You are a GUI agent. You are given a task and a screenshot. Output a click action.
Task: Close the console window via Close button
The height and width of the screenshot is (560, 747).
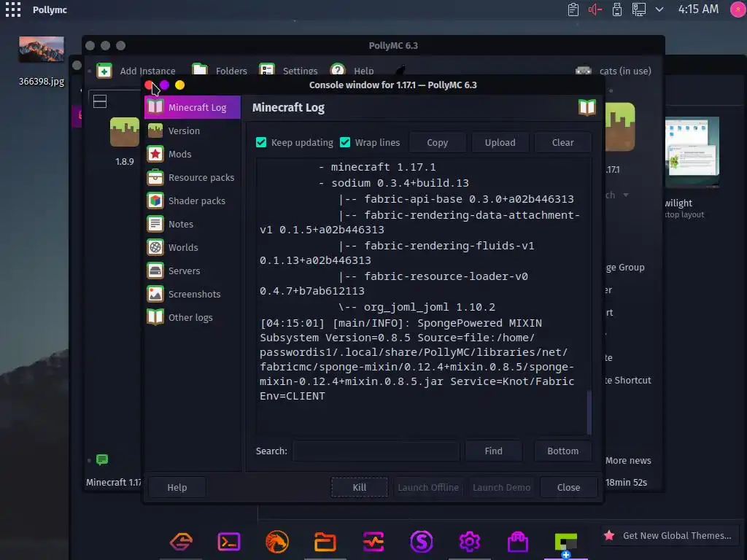click(x=568, y=488)
